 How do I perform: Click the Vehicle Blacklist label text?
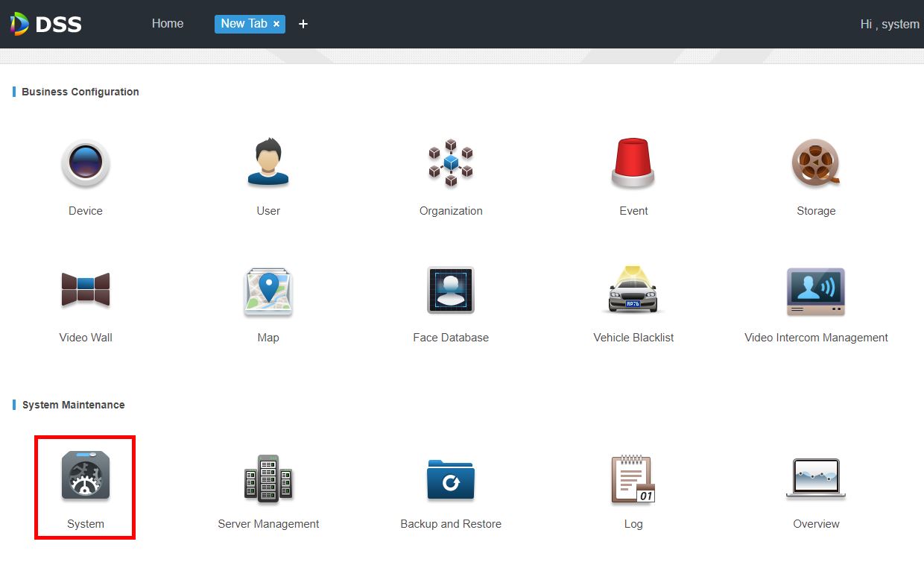tap(633, 338)
